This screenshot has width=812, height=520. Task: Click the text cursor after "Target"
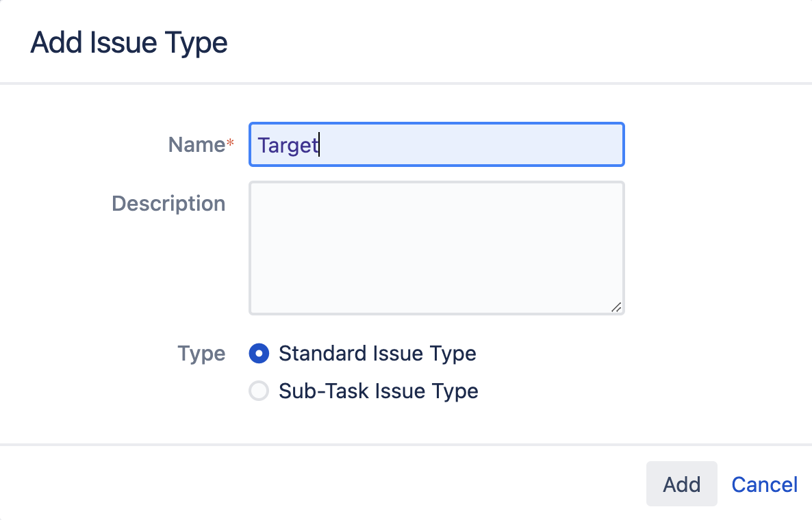coord(320,145)
